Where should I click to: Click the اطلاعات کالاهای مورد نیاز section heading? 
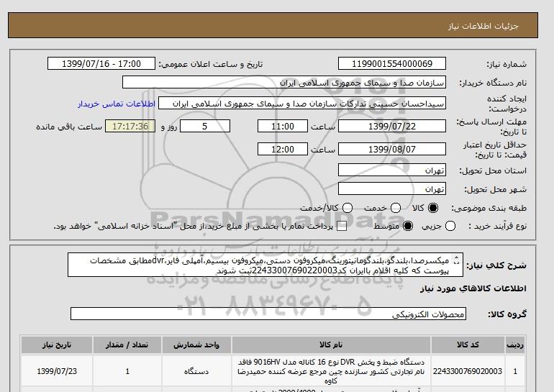[473, 288]
